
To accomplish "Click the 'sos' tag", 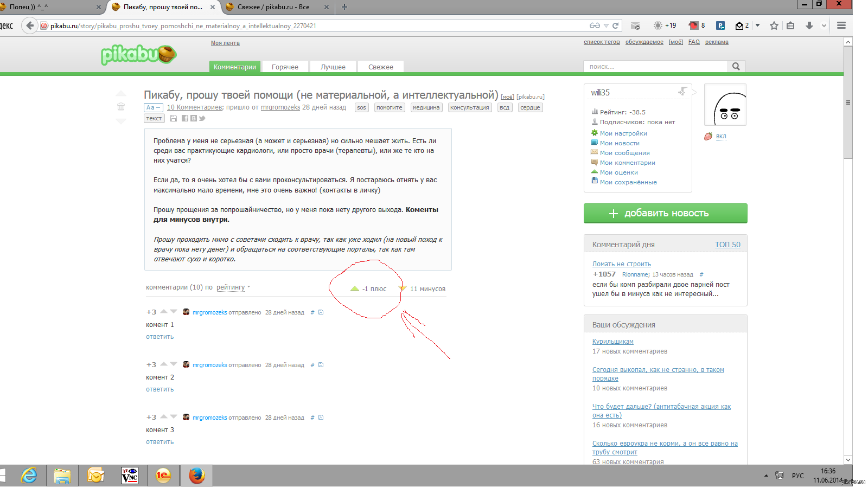I will (x=361, y=107).
